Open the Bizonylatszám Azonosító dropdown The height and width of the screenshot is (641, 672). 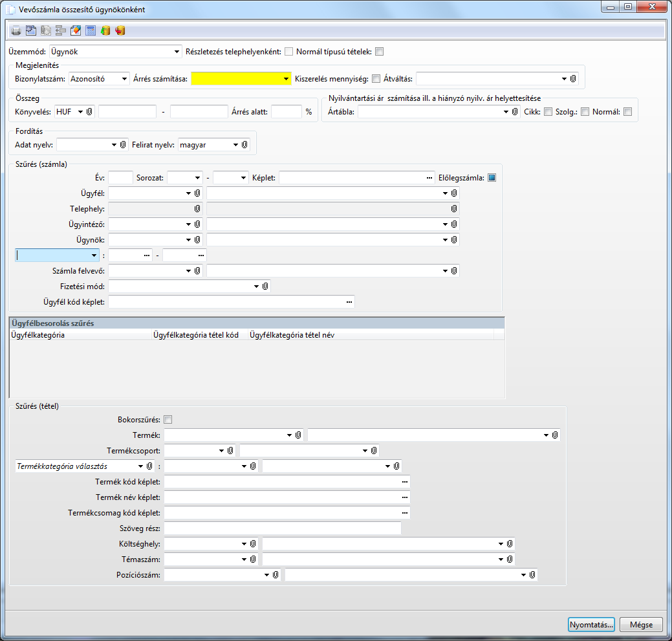(125, 79)
